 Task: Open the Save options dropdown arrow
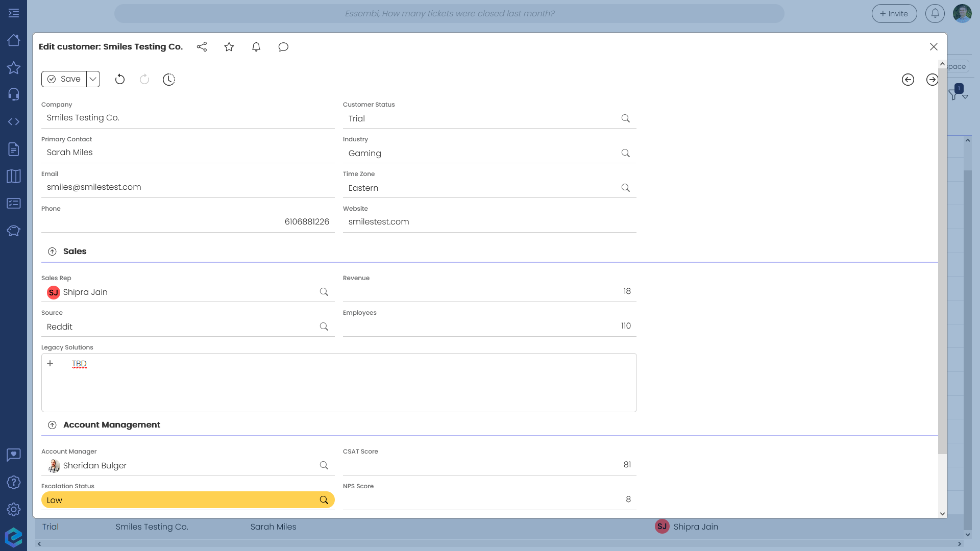click(93, 79)
